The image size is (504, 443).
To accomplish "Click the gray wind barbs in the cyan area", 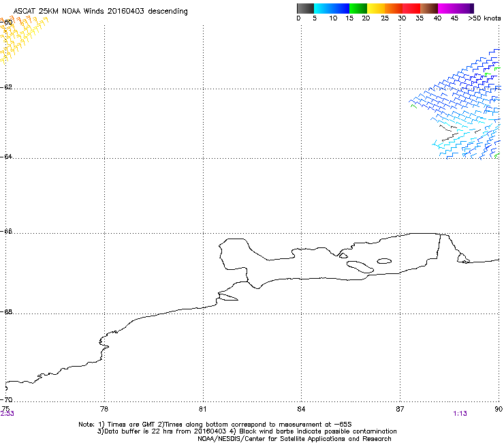I will [x=450, y=134].
